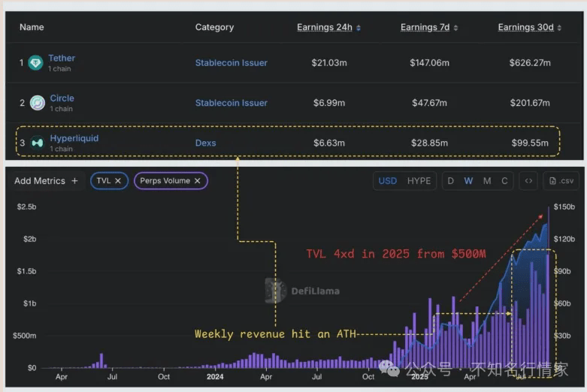Select monthly (M) chart interval
The image size is (587, 392).
[487, 181]
